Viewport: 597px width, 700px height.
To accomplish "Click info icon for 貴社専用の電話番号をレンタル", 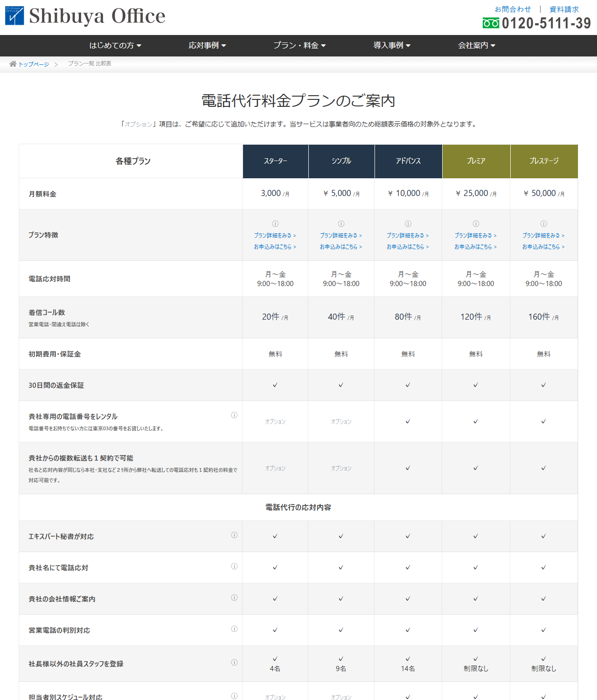I will [x=234, y=415].
